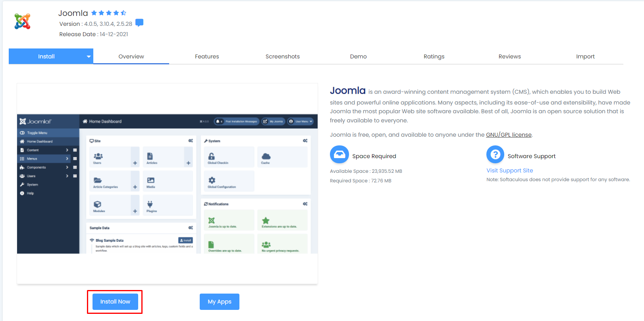Select the Required Space : 72.76 MB text
The image size is (644, 321).
coord(361,181)
